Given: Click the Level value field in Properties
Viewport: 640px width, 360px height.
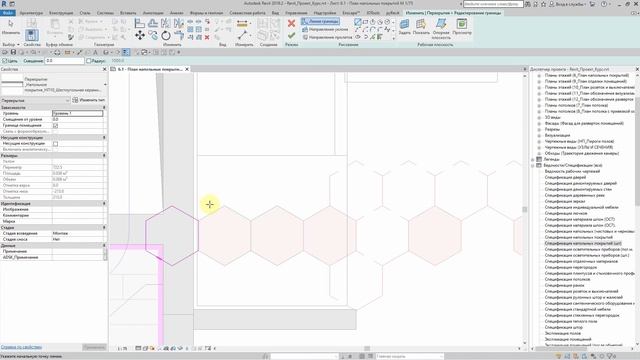Looking at the screenshot, I should tap(78, 113).
